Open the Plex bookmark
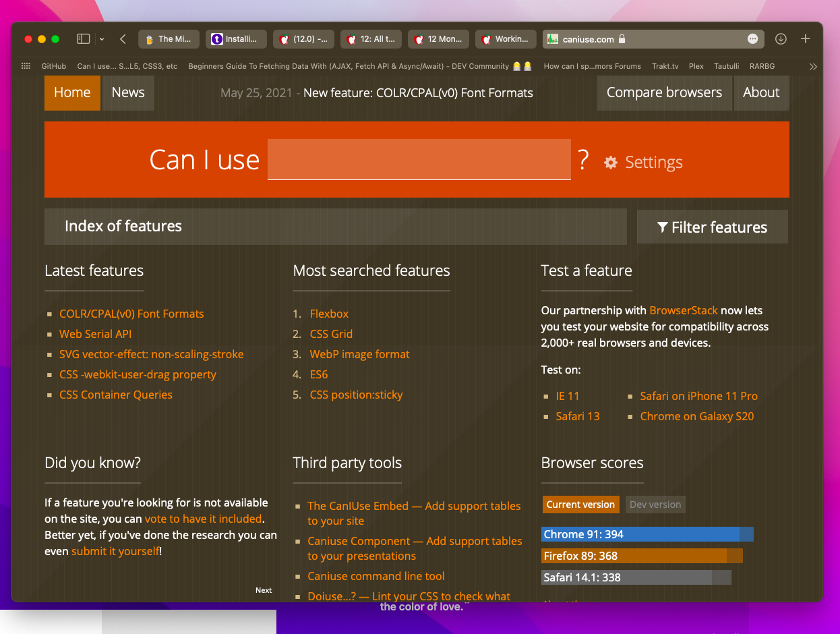Viewport: 840px width, 634px height. (x=696, y=66)
